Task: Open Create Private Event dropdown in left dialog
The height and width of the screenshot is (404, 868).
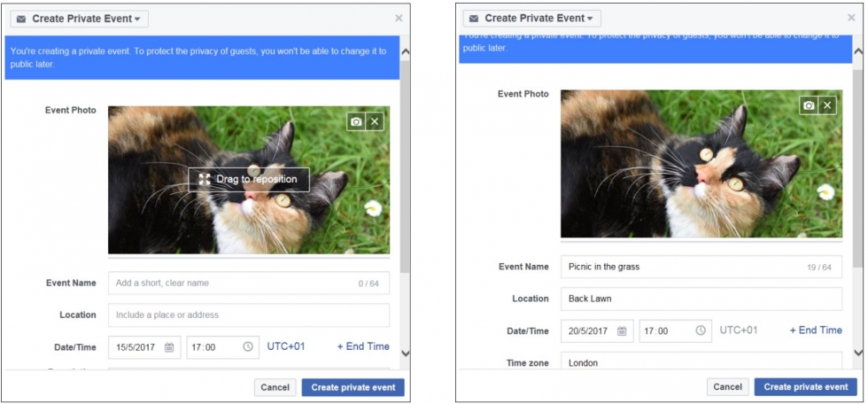Action: pos(79,19)
